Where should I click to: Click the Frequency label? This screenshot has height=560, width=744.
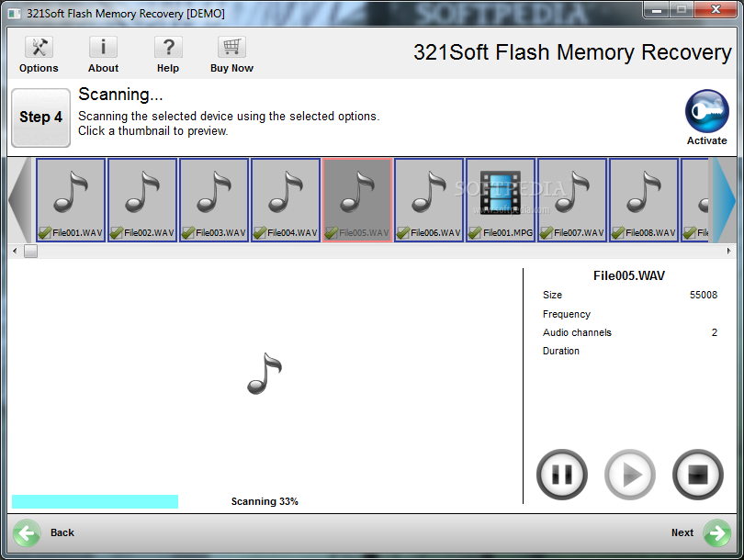pyautogui.click(x=567, y=314)
